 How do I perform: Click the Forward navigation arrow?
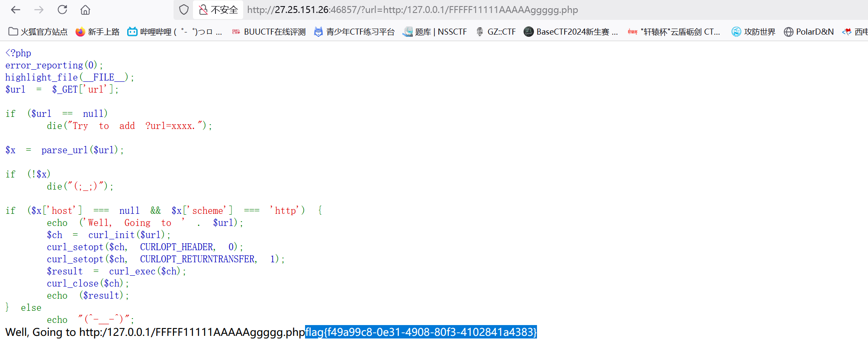[39, 10]
